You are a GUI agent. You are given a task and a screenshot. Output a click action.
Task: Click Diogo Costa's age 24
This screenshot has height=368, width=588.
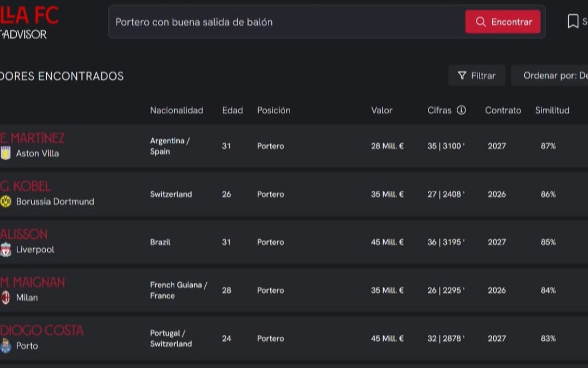pyautogui.click(x=226, y=339)
